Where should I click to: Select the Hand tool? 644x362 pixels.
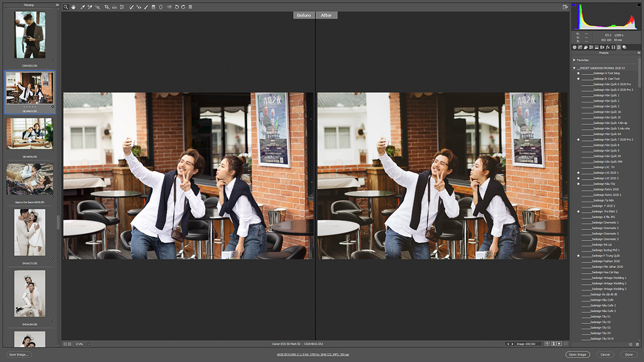coord(73,7)
